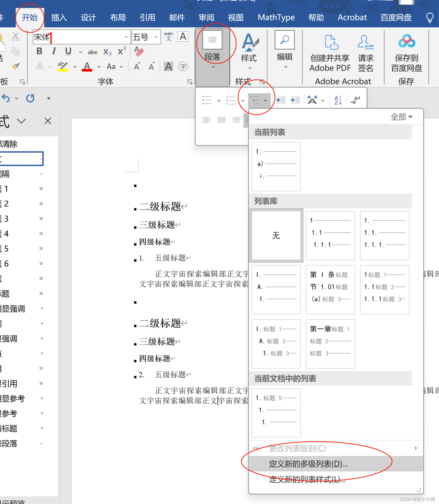439x504 pixels.
Task: Click the format painter brush icon
Action: (x=16, y=66)
